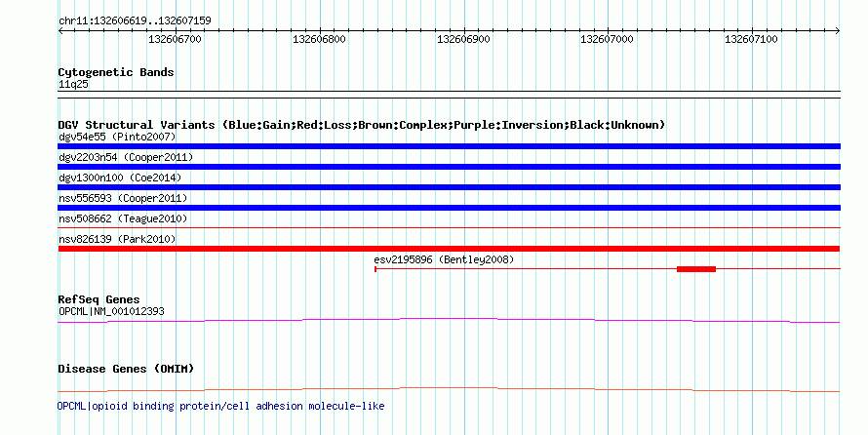Click thick red loss bar under nsv826139
The image size is (868, 435).
pos(449,249)
